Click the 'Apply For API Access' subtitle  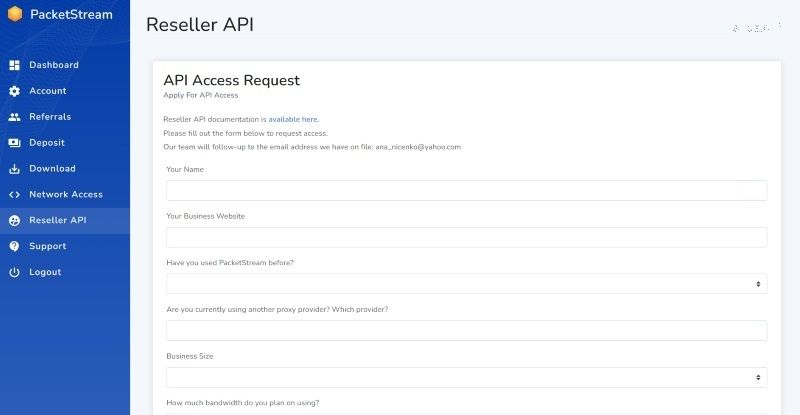click(x=201, y=95)
